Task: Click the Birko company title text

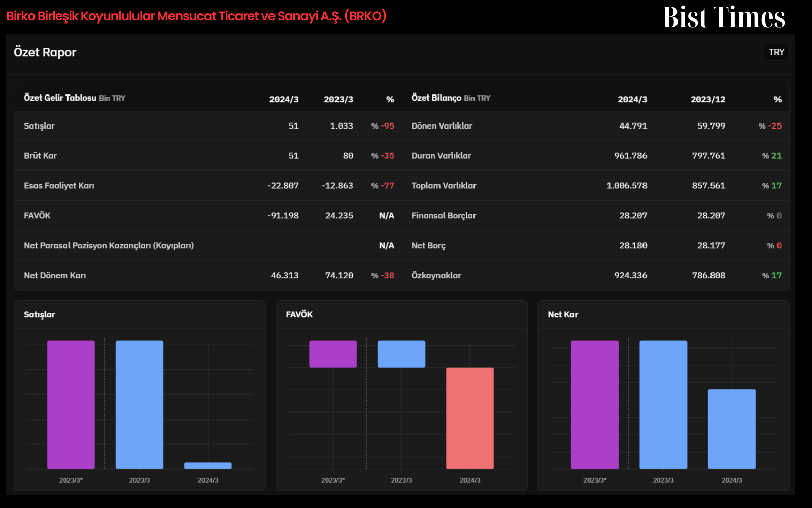Action: [x=196, y=16]
